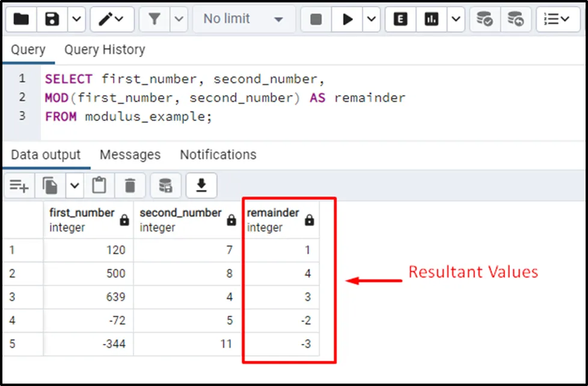Click the Open File folder icon
Image resolution: width=588 pixels, height=386 pixels.
21,19
